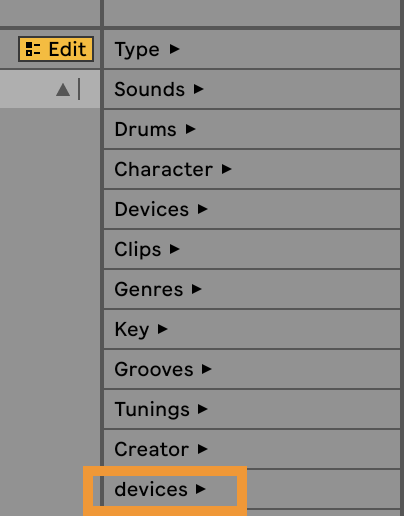Viewport: 404px width, 516px height.
Task: Select the highlighted row beside the triangle
Action: 50,89
